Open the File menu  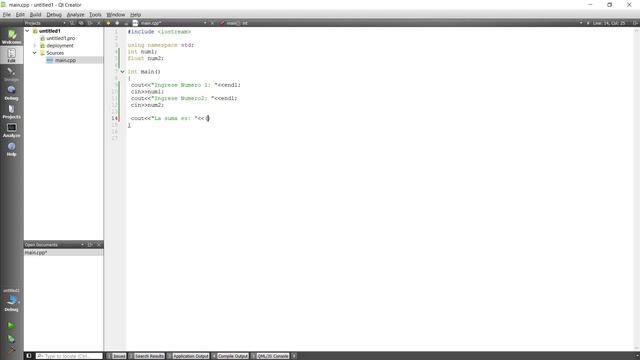[7, 14]
